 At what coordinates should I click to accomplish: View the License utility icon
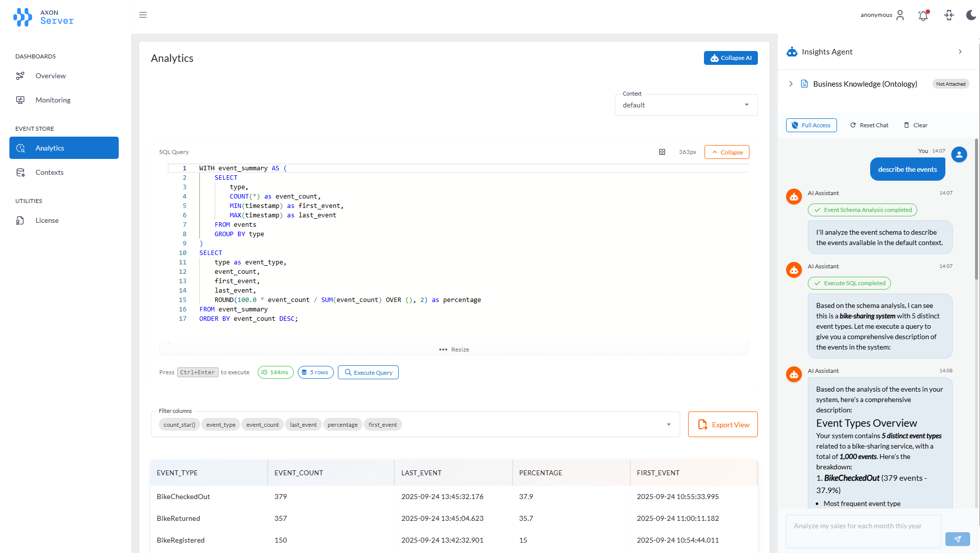20,220
